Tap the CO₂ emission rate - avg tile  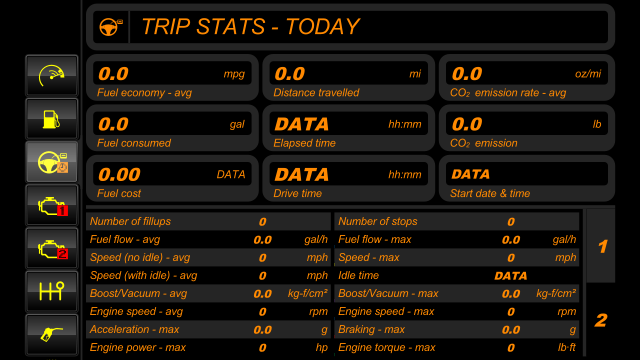click(x=527, y=78)
